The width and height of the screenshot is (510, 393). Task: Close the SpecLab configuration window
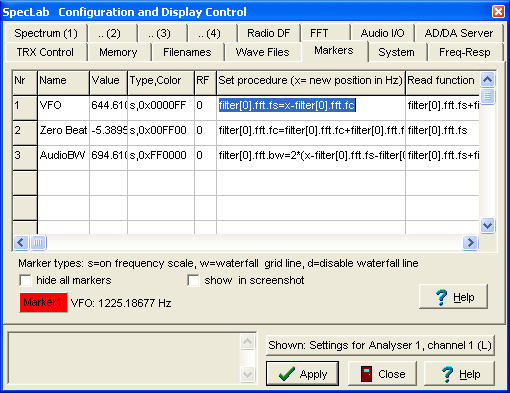(498, 12)
